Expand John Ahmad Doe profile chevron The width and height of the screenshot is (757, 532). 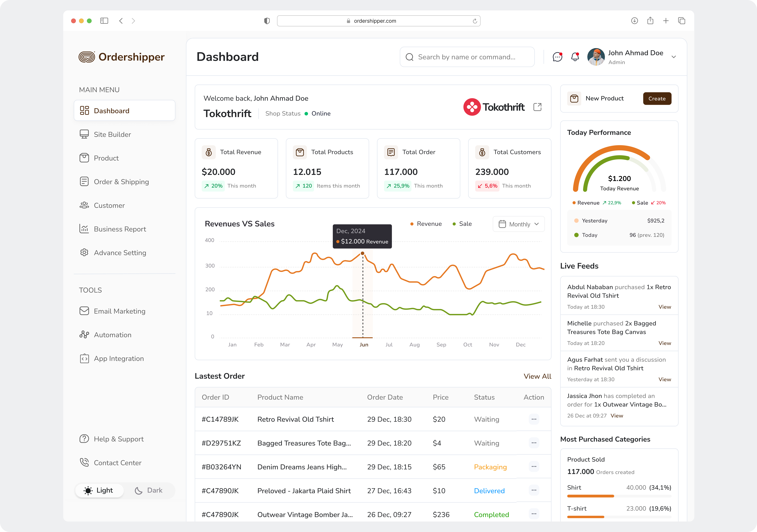coord(674,57)
